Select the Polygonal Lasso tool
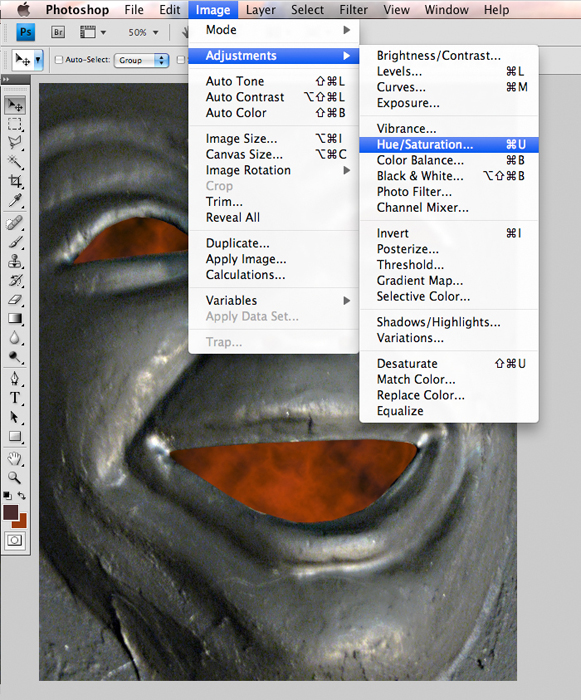 click(x=15, y=143)
